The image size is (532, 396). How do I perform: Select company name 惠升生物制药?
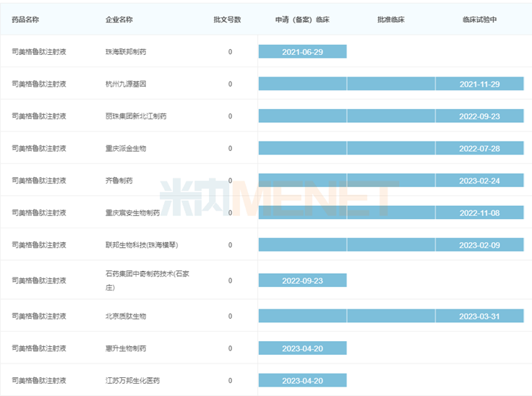(x=126, y=348)
